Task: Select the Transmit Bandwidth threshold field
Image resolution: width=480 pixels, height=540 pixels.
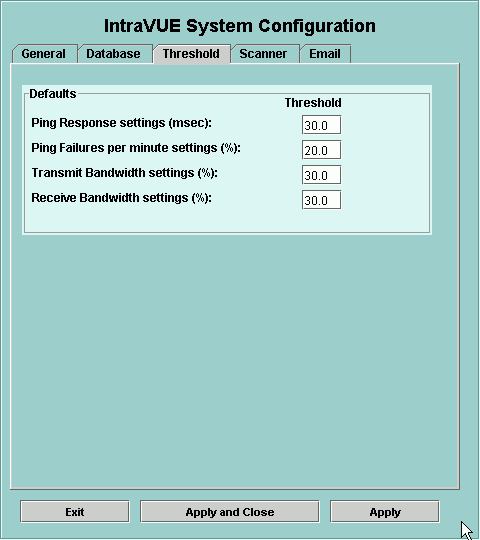Action: (x=322, y=175)
